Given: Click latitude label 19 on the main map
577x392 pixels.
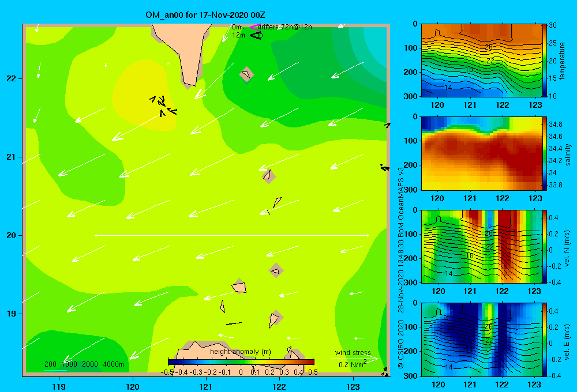Looking at the screenshot, I should tap(12, 314).
